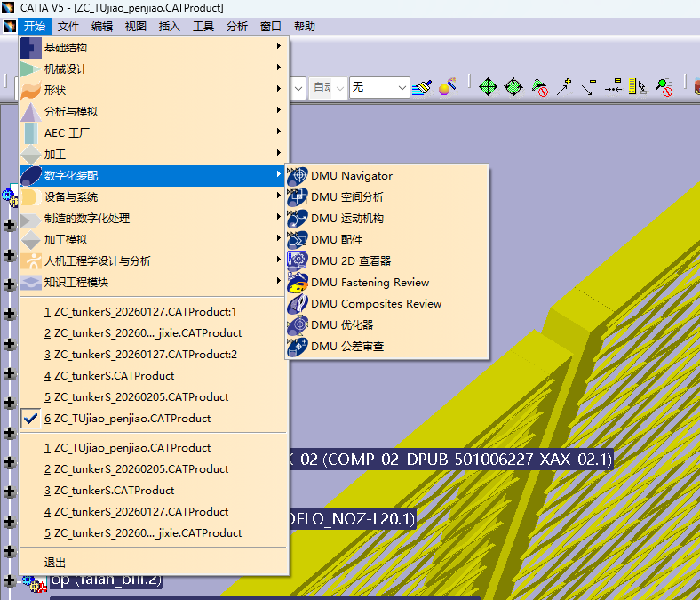Expand the 机械设计 submenu arrow
700x600 pixels.
coord(279,67)
